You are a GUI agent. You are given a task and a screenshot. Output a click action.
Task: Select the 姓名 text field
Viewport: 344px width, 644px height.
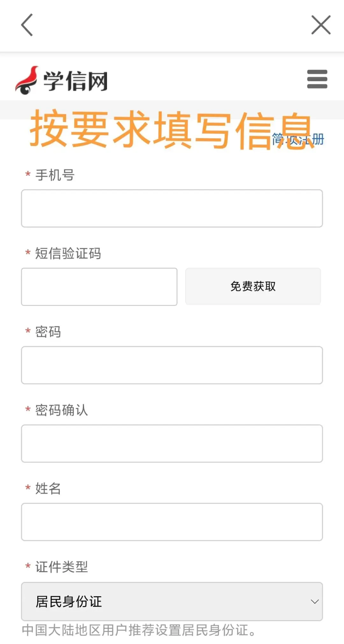tap(172, 522)
